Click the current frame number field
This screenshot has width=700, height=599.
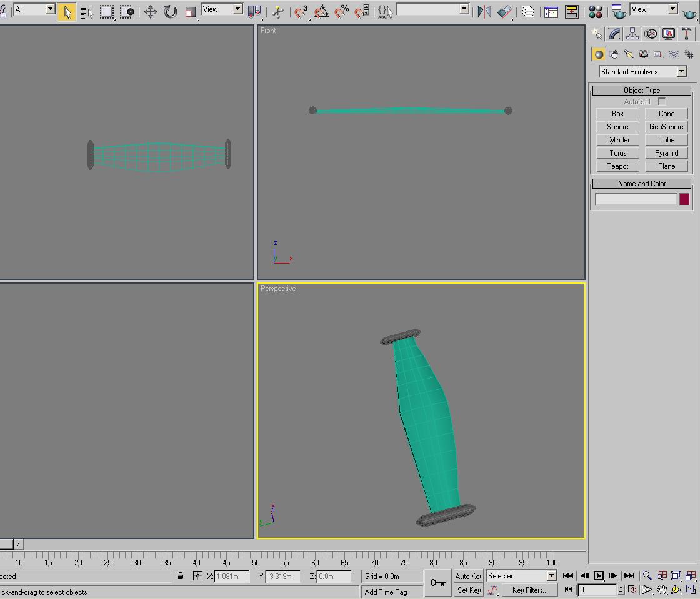click(597, 590)
